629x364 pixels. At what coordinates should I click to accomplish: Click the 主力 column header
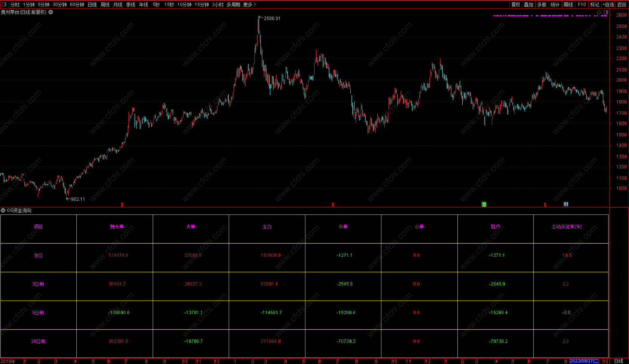(267, 227)
